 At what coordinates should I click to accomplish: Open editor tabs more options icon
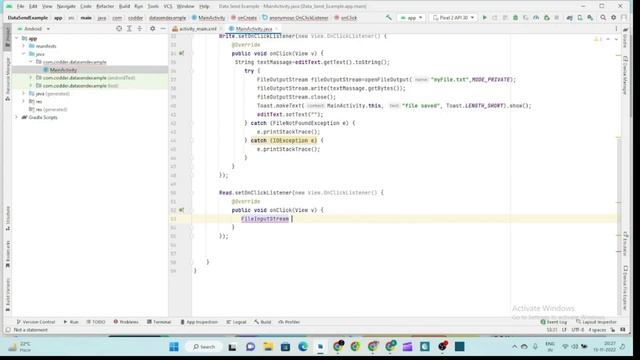pyautogui.click(x=616, y=29)
